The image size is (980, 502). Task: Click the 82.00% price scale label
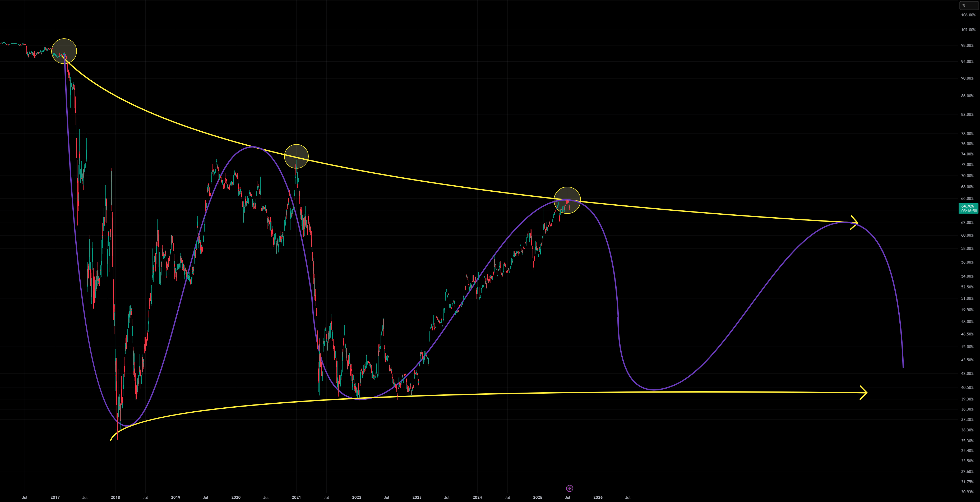click(x=967, y=114)
